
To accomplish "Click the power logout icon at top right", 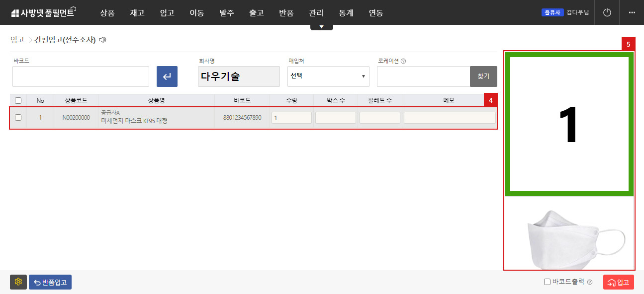I will (607, 12).
